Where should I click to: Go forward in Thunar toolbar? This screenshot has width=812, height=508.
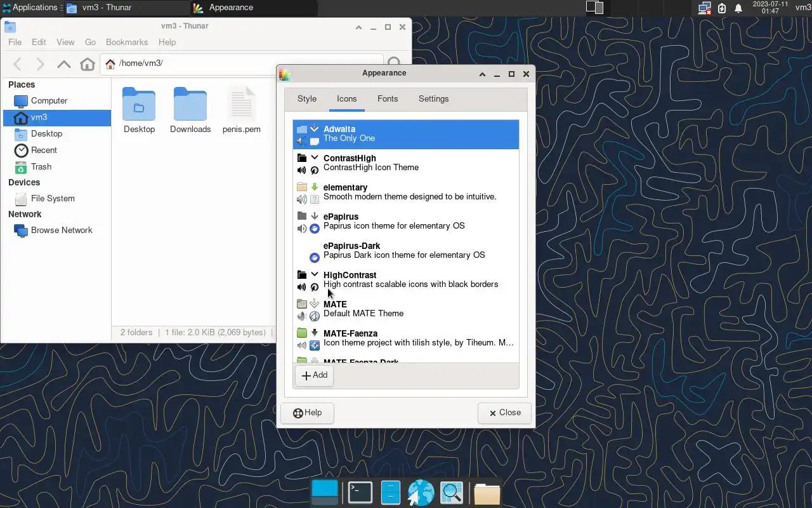(x=40, y=64)
